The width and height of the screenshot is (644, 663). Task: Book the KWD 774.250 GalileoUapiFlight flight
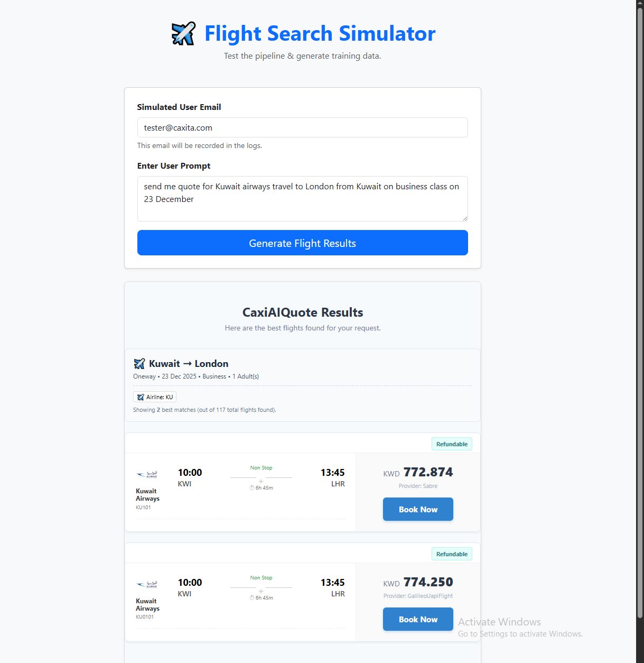click(x=418, y=619)
